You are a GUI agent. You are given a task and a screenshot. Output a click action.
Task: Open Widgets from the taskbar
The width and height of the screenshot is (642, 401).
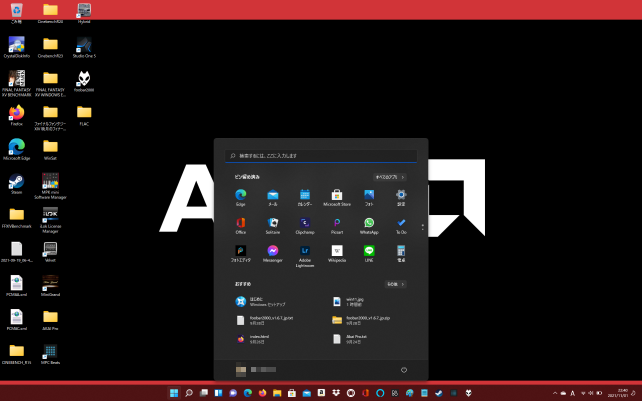coord(218,393)
